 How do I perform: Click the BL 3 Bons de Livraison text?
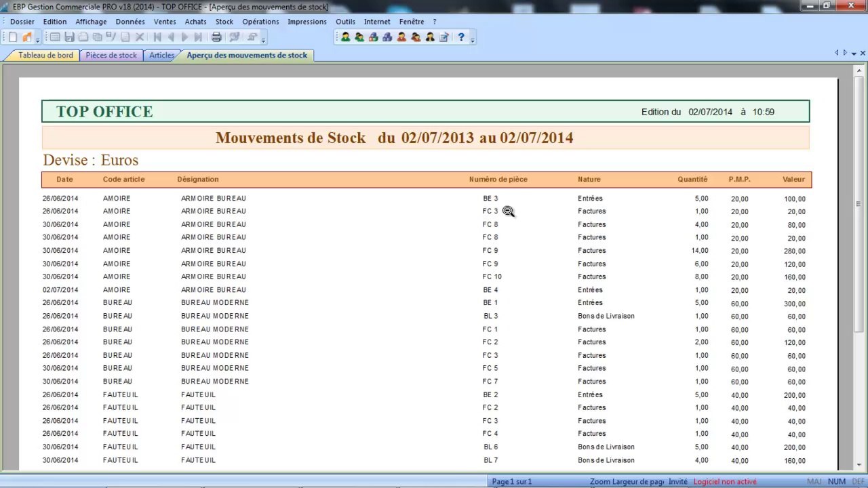[x=606, y=316]
